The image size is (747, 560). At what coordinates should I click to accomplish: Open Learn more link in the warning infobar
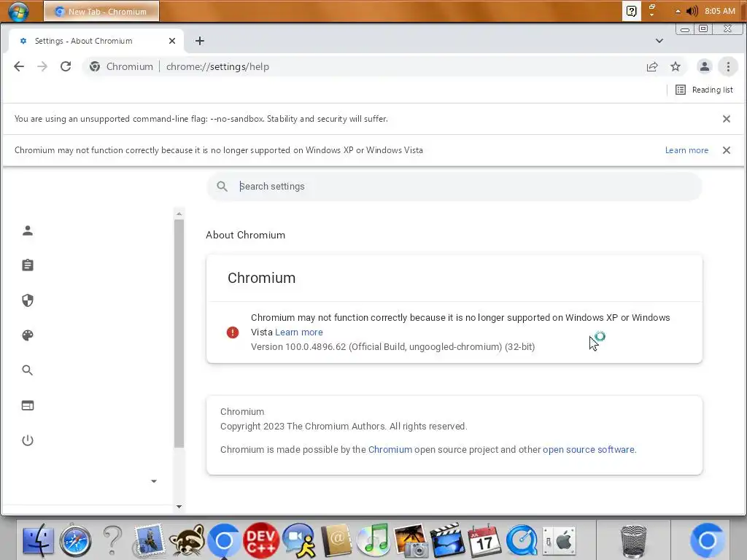pyautogui.click(x=686, y=150)
